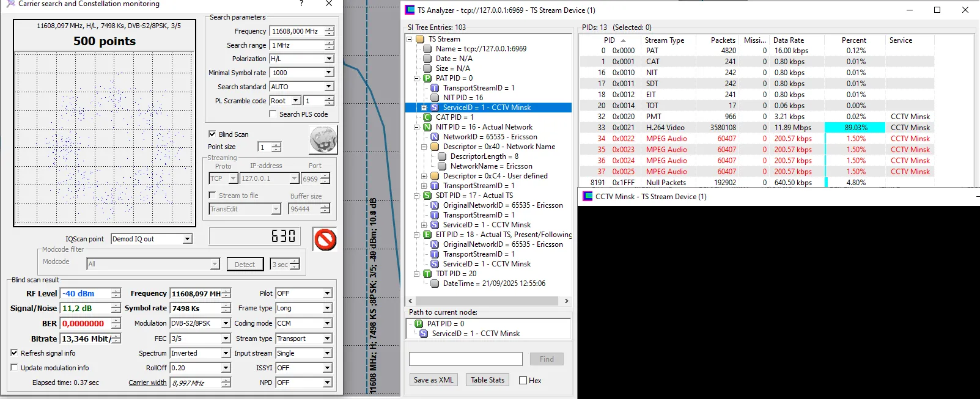980x399 pixels.
Task: Click the Save as XML button
Action: pyautogui.click(x=433, y=380)
